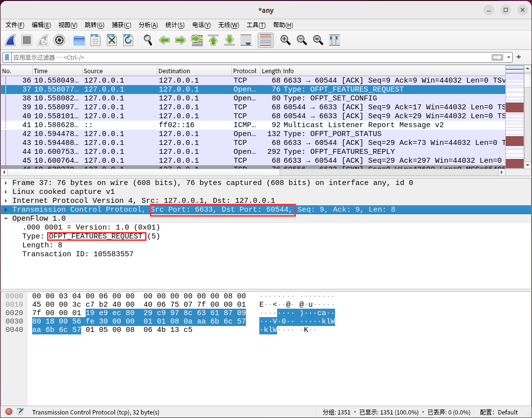This screenshot has height=418, width=532.
Task: Expand Transmission Control Protocol node
Action: point(6,210)
